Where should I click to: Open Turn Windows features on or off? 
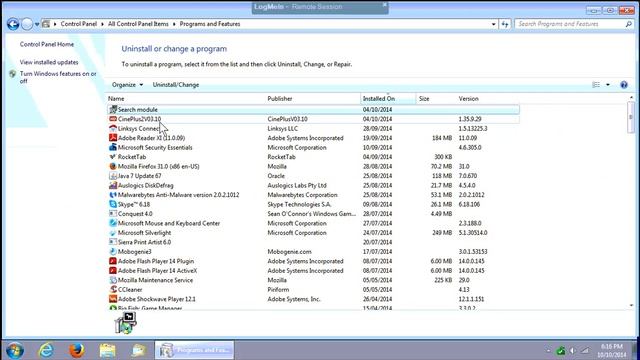[x=58, y=77]
